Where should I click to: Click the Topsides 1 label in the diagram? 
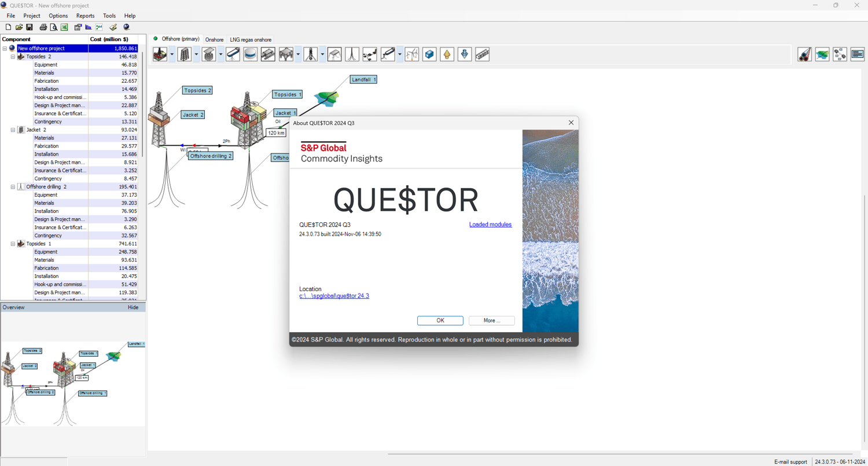pyautogui.click(x=288, y=94)
